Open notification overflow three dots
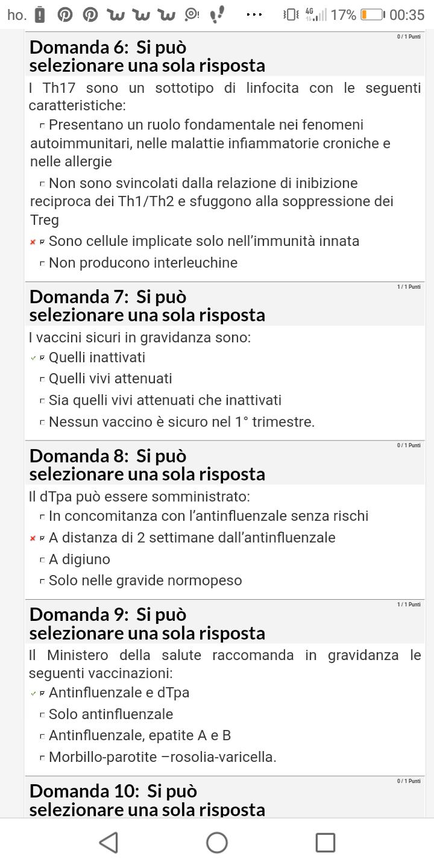 click(255, 15)
